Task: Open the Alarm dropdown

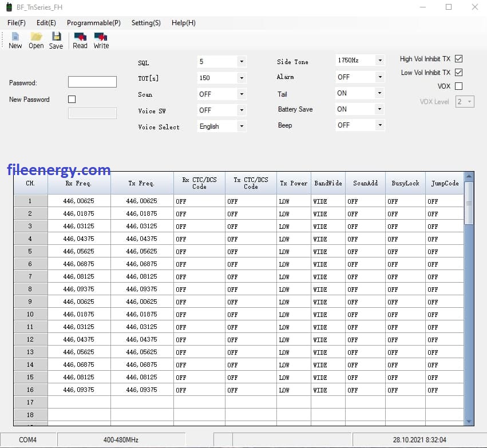Action: pos(360,77)
